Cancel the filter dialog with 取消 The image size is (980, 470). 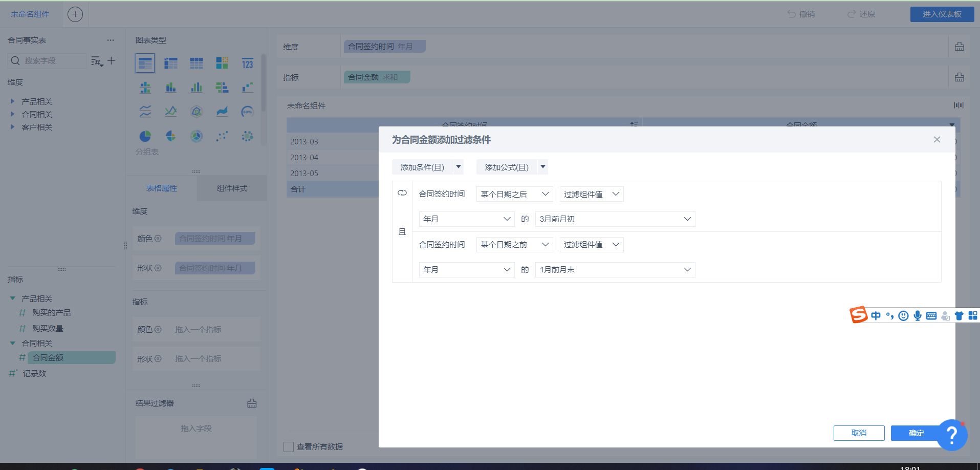(x=859, y=433)
